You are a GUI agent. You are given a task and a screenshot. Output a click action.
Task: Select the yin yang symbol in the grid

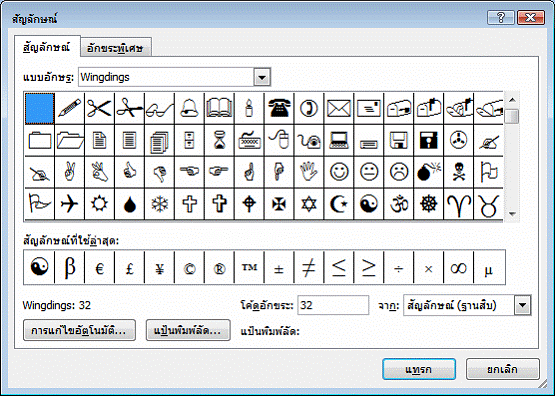369,204
